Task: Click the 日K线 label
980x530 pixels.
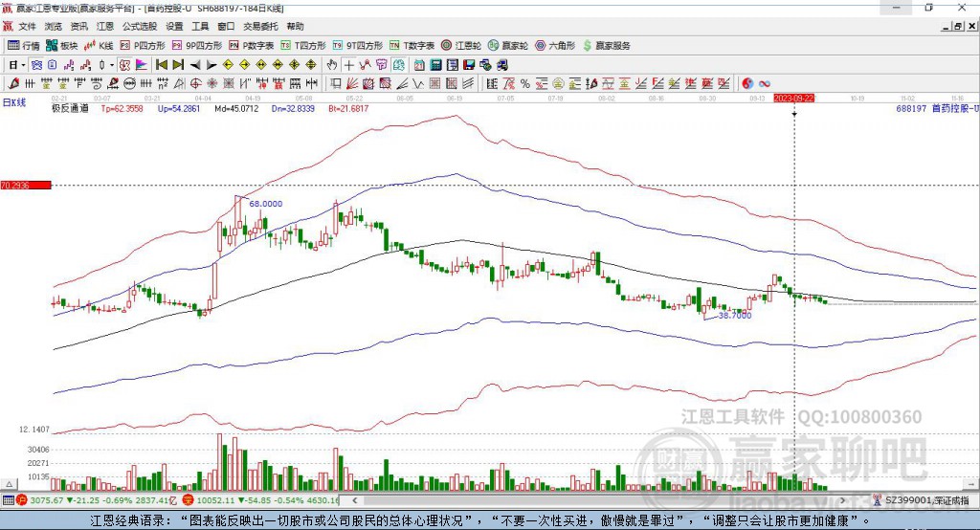Action: point(13,102)
